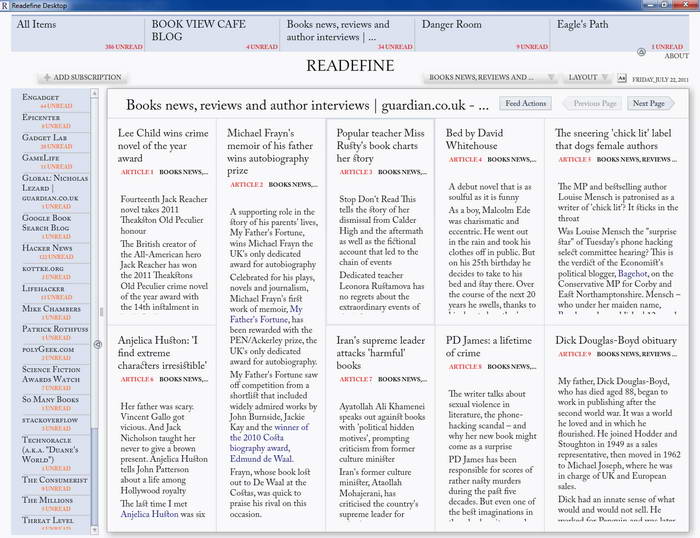Open the Anjelica Huston link in article text
This screenshot has height=538, width=700.
click(x=149, y=514)
